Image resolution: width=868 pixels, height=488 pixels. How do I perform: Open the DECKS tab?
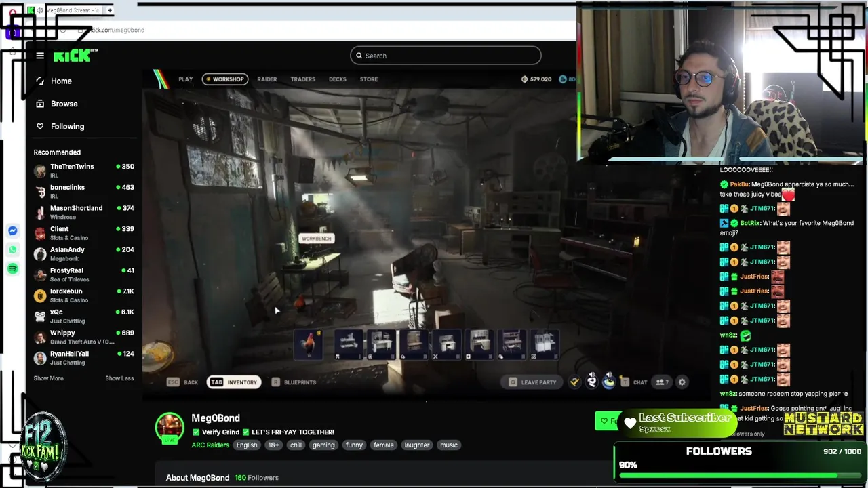click(x=337, y=79)
